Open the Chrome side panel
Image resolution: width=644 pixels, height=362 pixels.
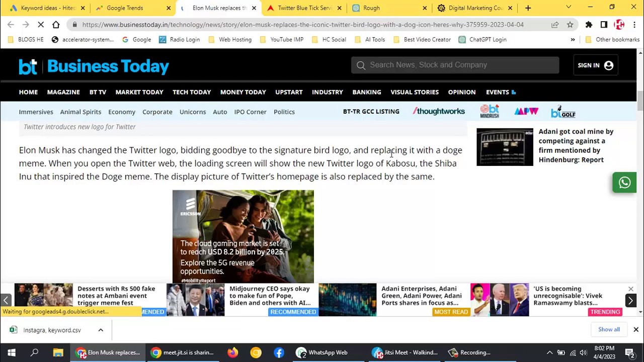(604, 25)
